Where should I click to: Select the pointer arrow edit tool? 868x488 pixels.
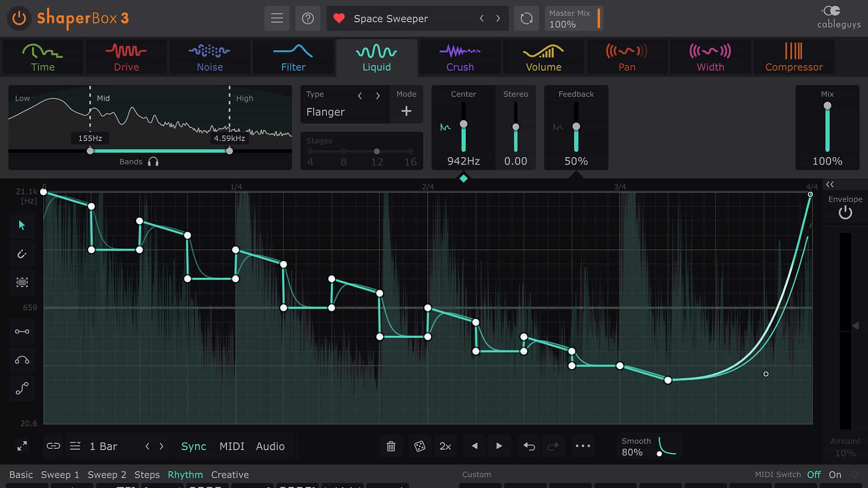22,225
